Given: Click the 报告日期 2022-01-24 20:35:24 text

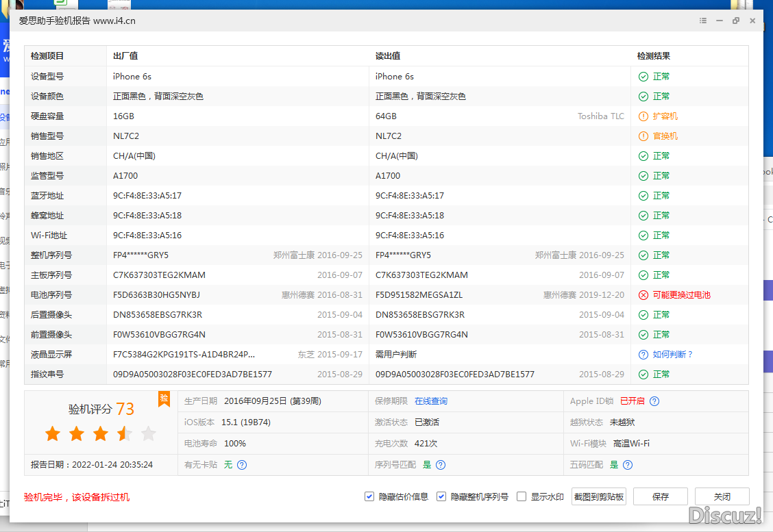Looking at the screenshot, I should (x=92, y=464).
